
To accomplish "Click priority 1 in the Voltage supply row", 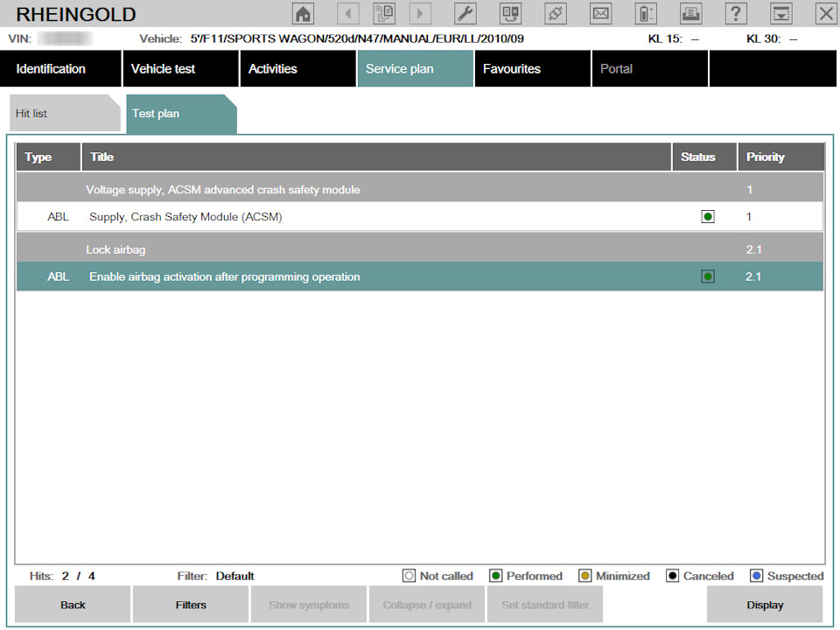I will pyautogui.click(x=750, y=189).
